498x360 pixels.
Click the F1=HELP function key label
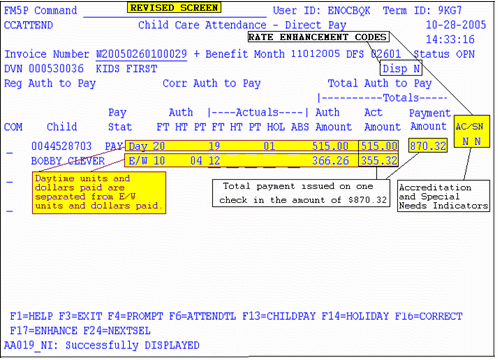[31, 316]
